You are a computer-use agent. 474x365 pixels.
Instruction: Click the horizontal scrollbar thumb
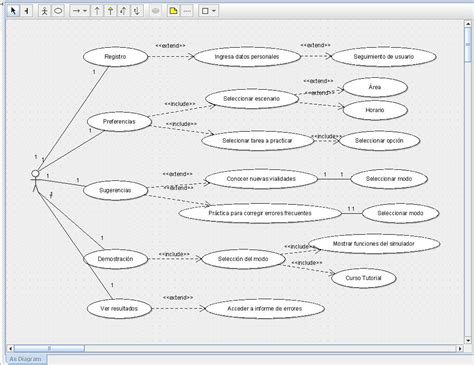pos(49,348)
